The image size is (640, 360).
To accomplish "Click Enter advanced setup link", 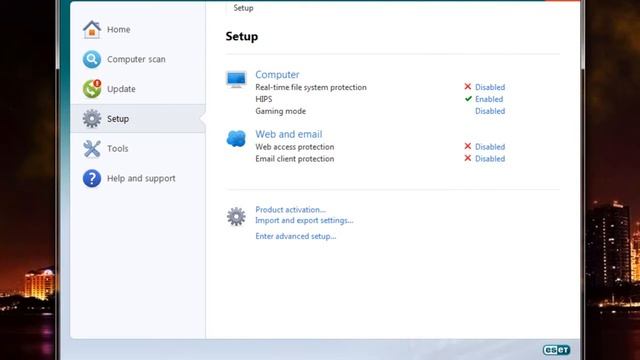I will pyautogui.click(x=296, y=236).
